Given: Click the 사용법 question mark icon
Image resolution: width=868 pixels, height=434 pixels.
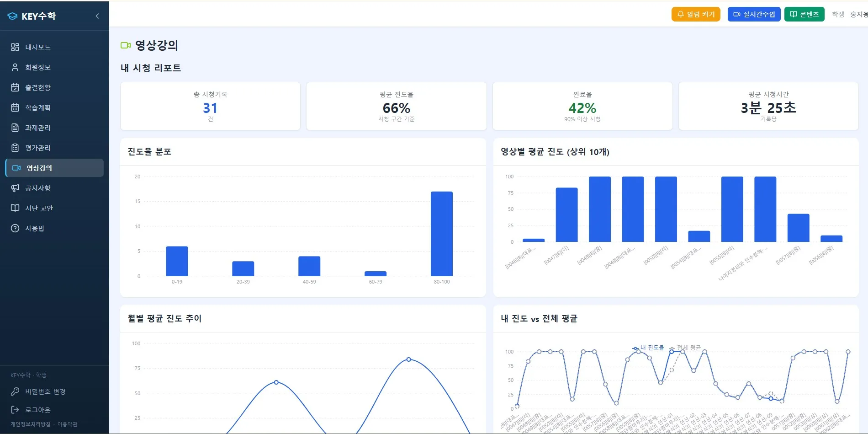Looking at the screenshot, I should [x=15, y=228].
